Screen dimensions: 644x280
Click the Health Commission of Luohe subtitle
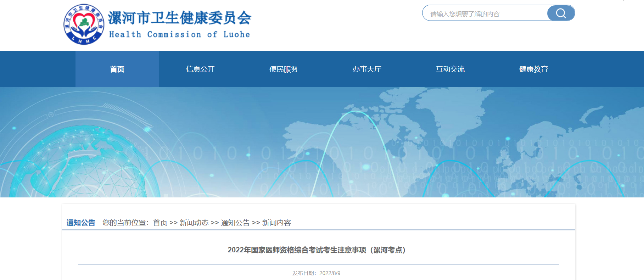point(180,34)
